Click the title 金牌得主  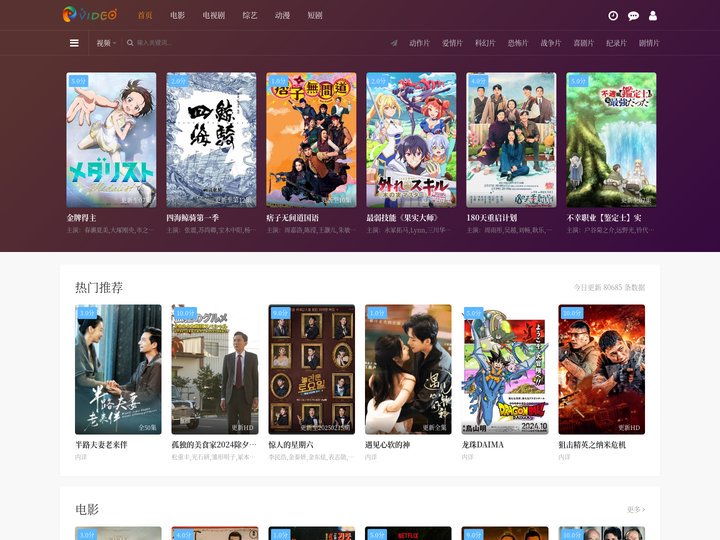(x=81, y=218)
